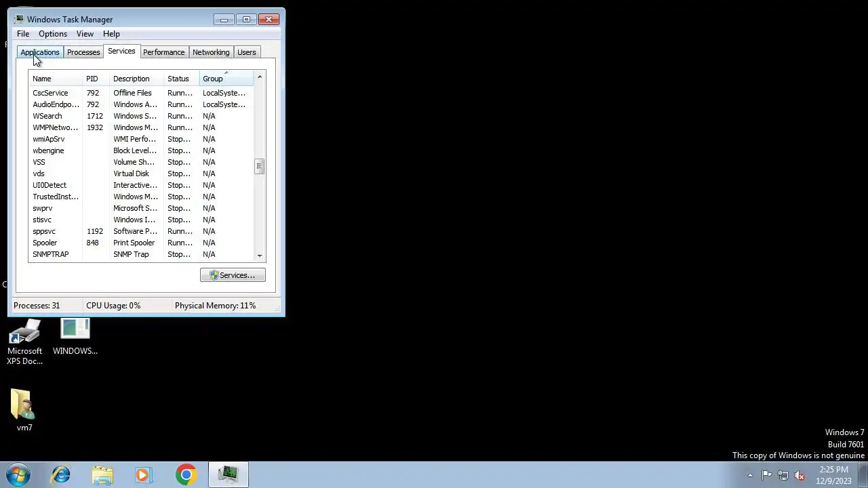Screen dimensions: 868x488
Task: Sort by the Description column header
Action: click(136, 79)
